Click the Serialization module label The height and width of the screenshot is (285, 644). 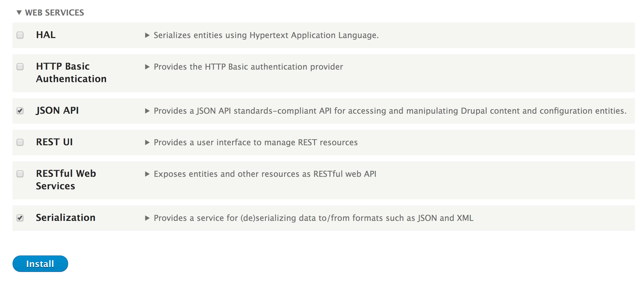pyautogui.click(x=66, y=218)
